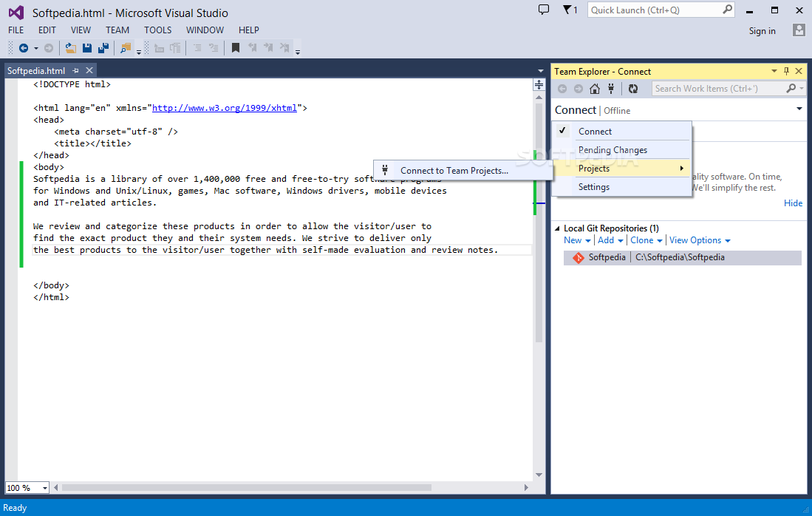The height and width of the screenshot is (516, 812).
Task: Open the Add repository dropdown
Action: click(x=610, y=240)
